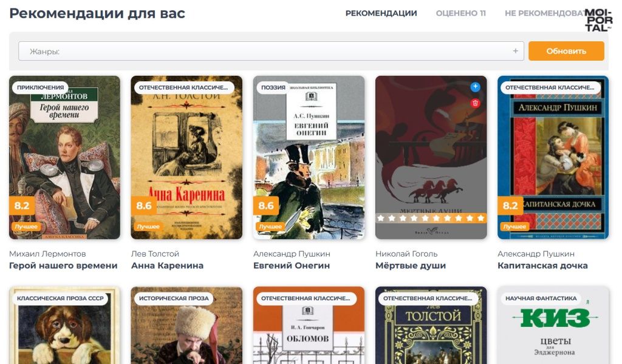Click the 8.2 rating badge on Капитанская дочка

510,206
